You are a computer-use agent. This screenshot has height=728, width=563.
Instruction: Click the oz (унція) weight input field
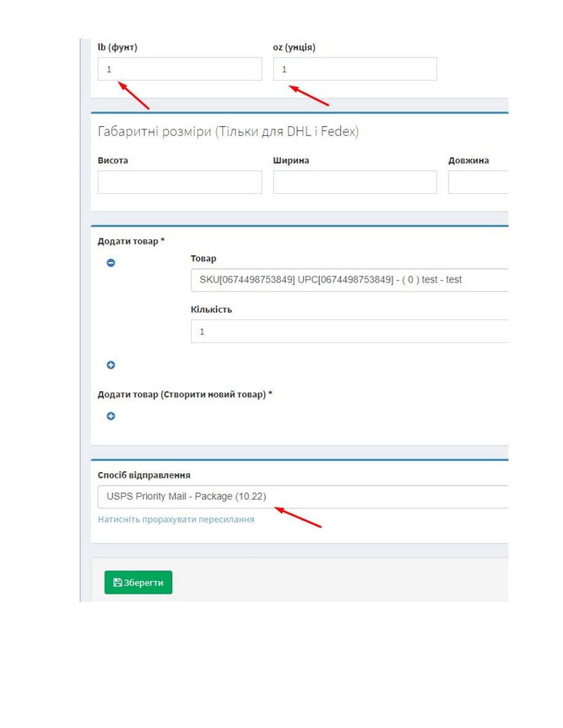tap(355, 69)
